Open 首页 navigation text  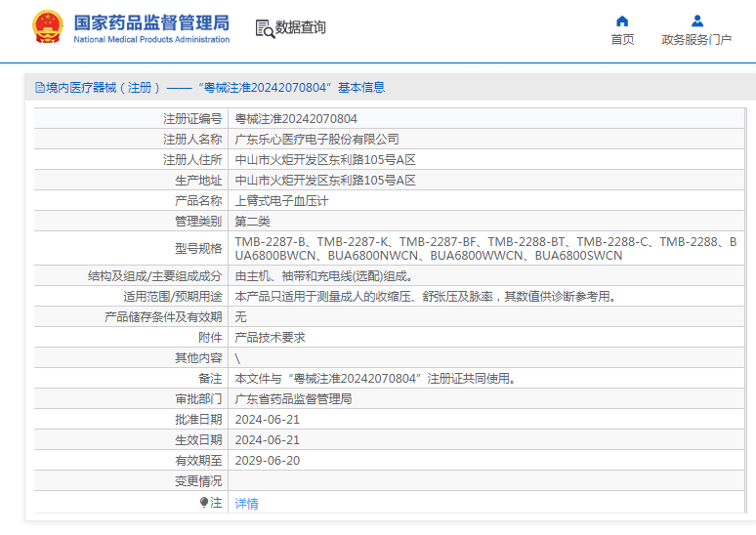(622, 39)
